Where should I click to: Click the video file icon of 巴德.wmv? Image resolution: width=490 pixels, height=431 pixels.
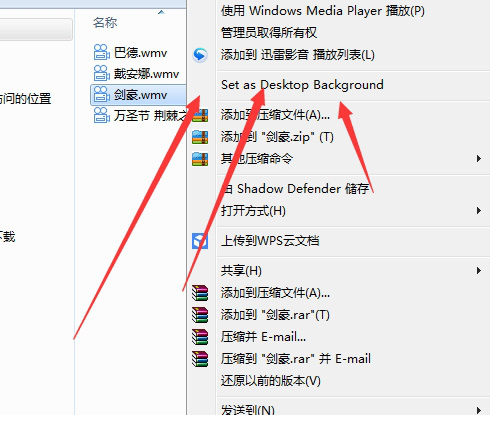click(101, 52)
